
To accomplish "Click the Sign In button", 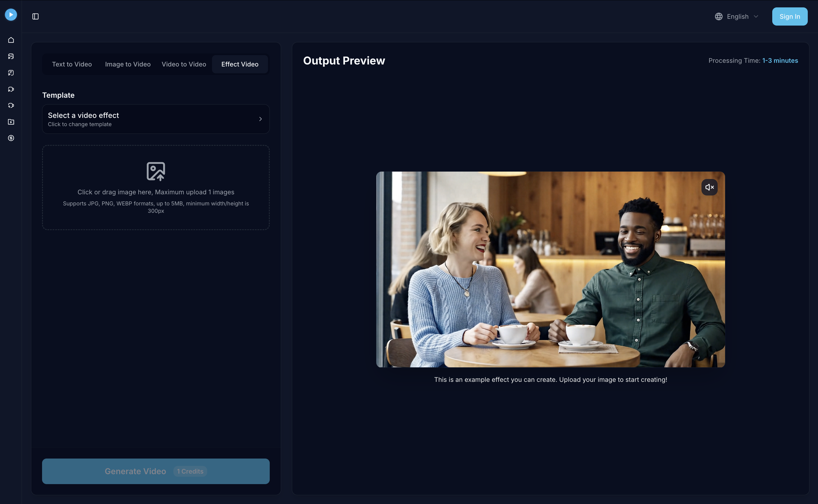I will pyautogui.click(x=790, y=16).
